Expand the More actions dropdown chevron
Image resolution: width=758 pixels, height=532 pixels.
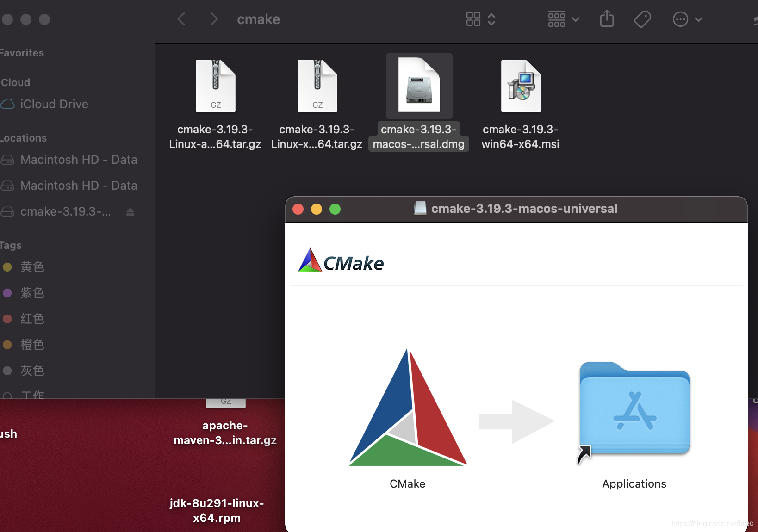pyautogui.click(x=699, y=19)
